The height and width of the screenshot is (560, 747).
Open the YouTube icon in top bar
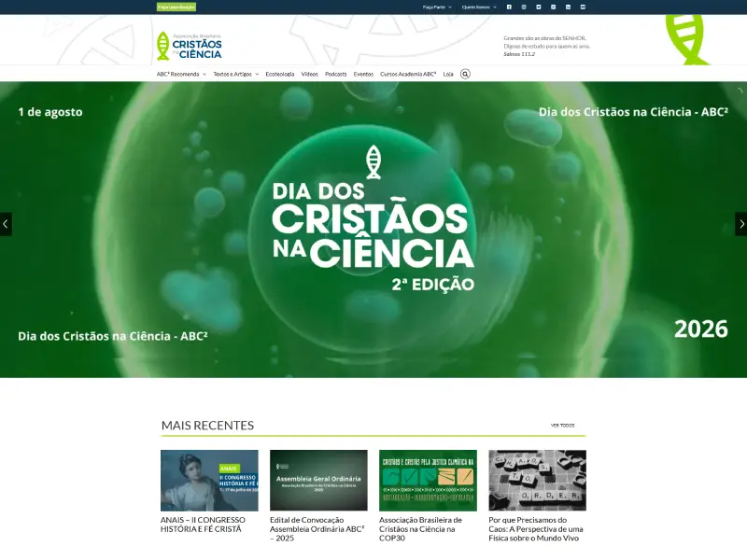click(x=583, y=7)
